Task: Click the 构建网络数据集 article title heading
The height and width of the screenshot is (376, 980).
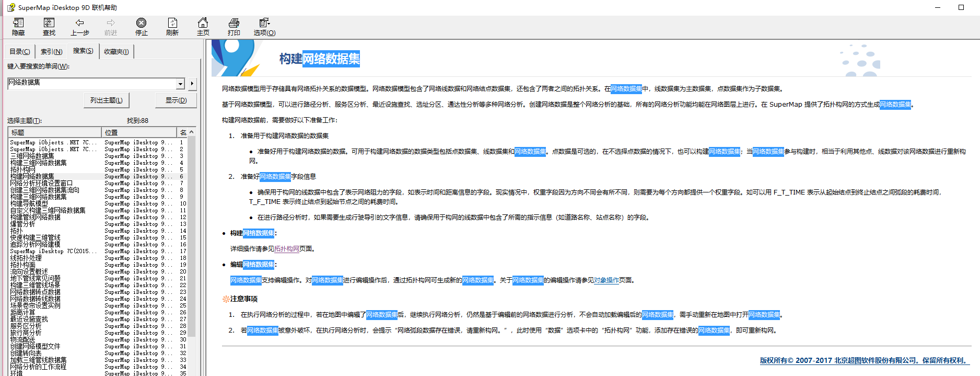Action: 319,59
